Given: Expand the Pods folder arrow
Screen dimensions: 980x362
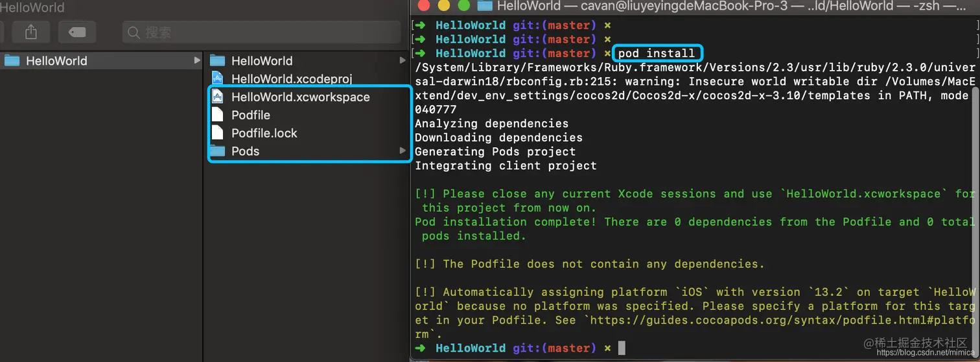Looking at the screenshot, I should coord(402,151).
